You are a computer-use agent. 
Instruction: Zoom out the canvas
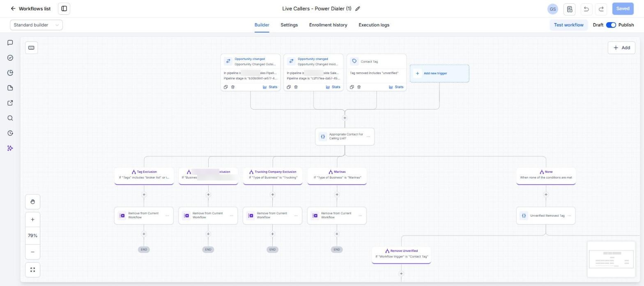pyautogui.click(x=32, y=252)
